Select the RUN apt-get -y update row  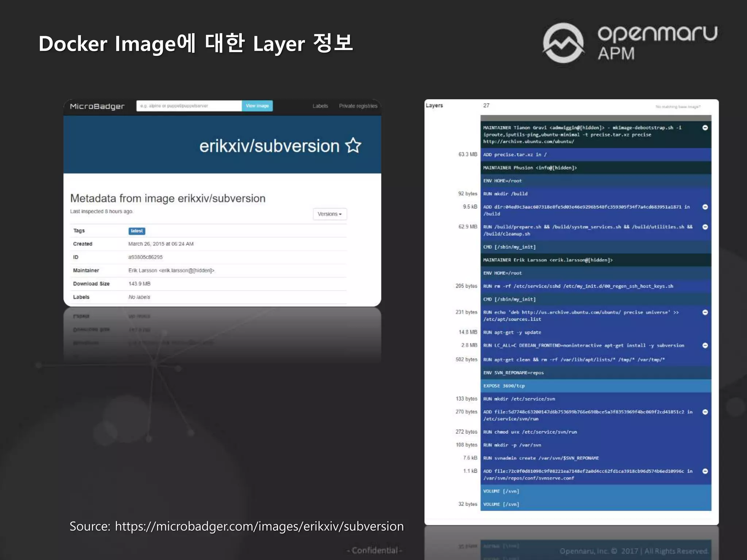(x=596, y=332)
